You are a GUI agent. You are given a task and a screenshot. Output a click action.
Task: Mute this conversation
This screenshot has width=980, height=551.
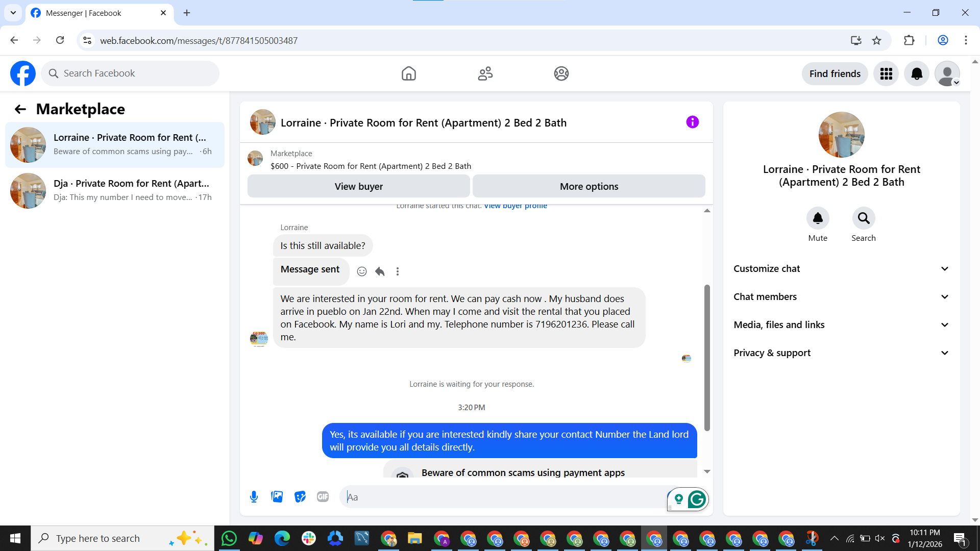pos(818,218)
